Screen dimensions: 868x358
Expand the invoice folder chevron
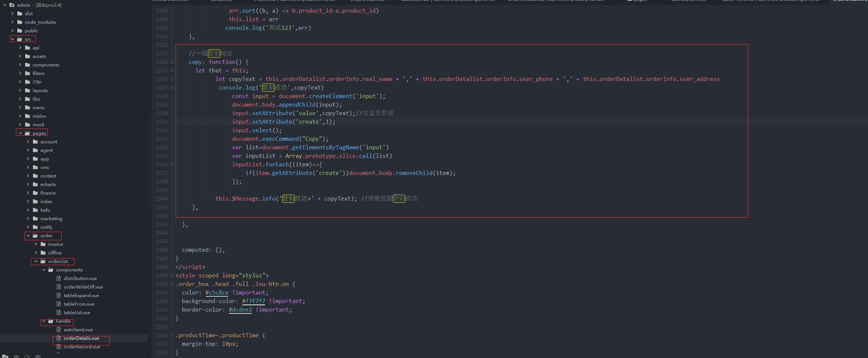point(36,244)
